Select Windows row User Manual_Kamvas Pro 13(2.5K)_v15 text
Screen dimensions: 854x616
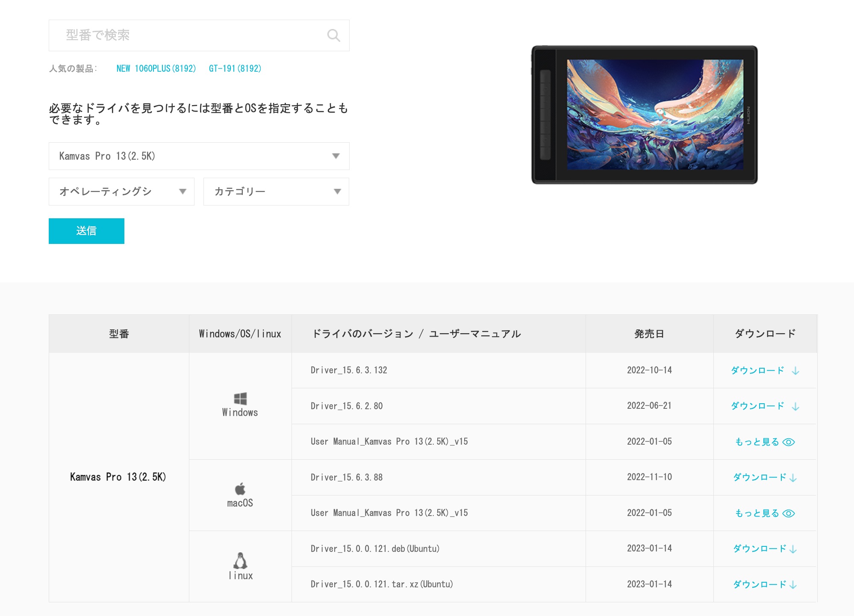pos(389,442)
